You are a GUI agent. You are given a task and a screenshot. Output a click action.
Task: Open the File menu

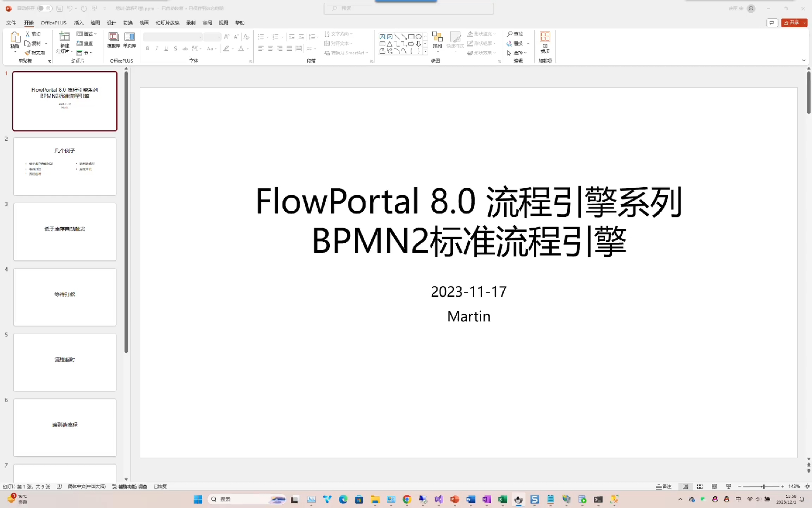(11, 23)
